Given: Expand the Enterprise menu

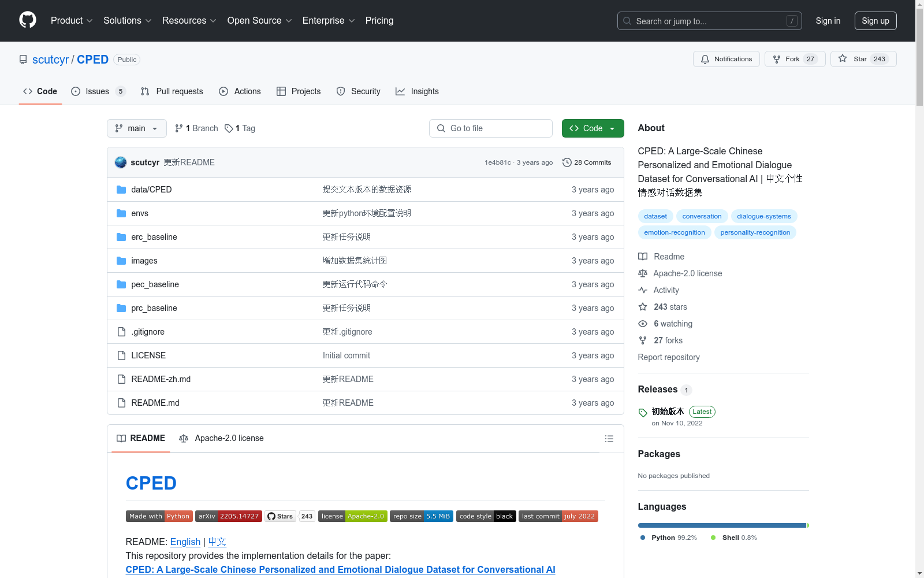Looking at the screenshot, I should [x=329, y=20].
